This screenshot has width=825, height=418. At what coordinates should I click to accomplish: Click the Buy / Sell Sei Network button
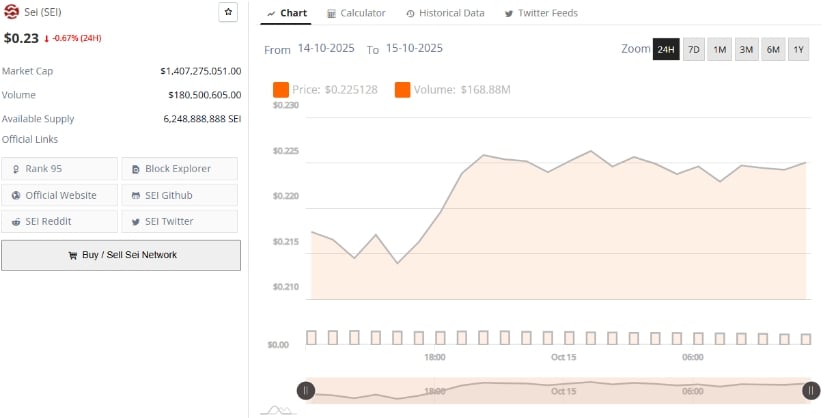click(x=121, y=255)
